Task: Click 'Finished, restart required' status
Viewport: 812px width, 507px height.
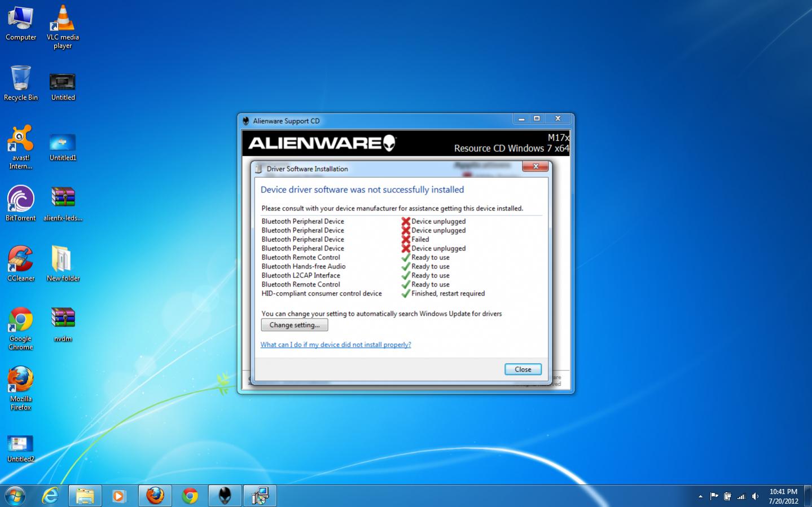Action: tap(448, 293)
